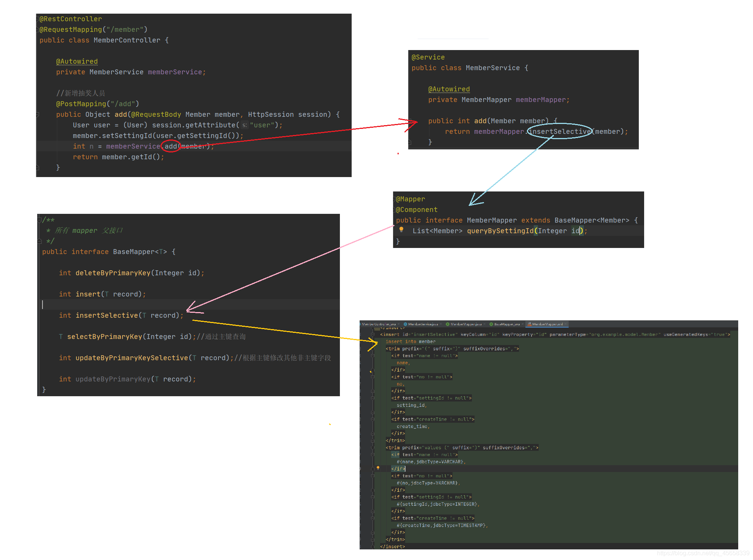Image resolution: width=753 pixels, height=560 pixels.
Task: Open the BaseMapper.java tab
Action: (507, 324)
